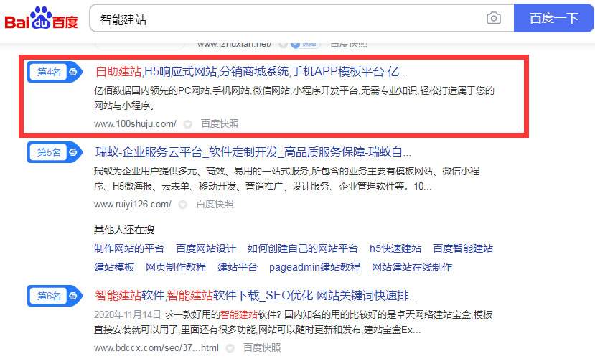This screenshot has width=595, height=364.
Task: Open 百度快照 for ruiyi126 result
Action: pos(215,204)
